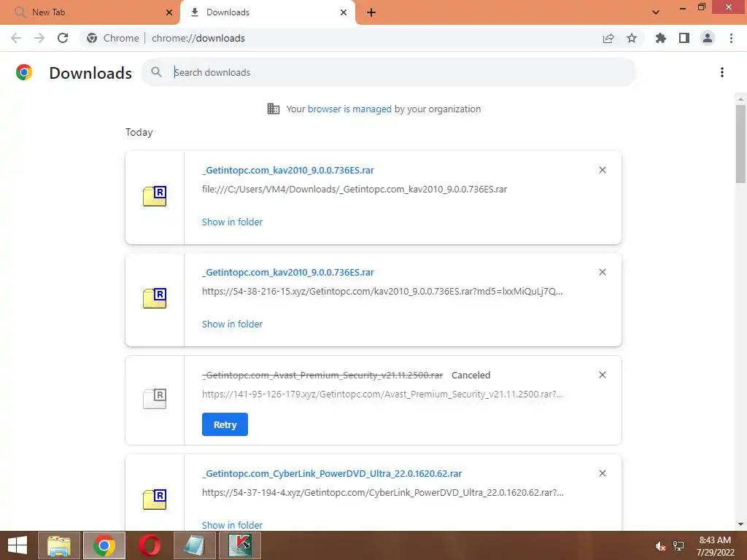
Task: Go back using the browser back arrow
Action: click(x=16, y=38)
